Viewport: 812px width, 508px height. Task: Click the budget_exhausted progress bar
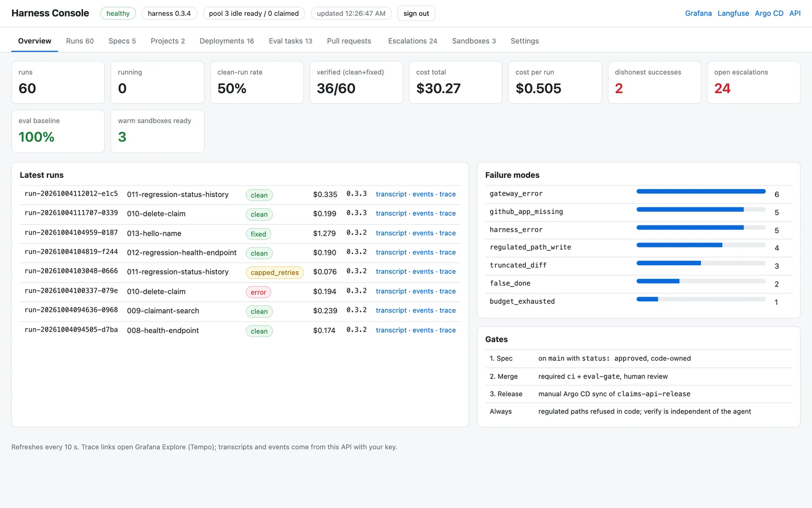(701, 299)
